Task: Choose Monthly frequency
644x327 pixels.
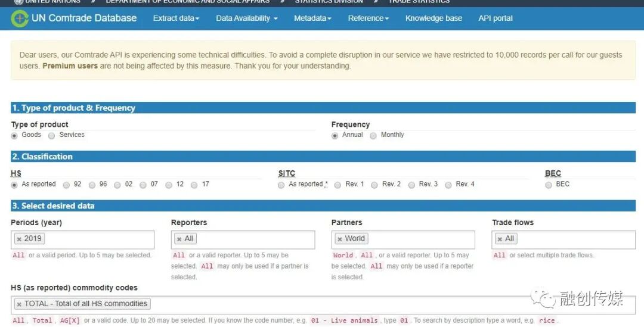Action: (x=373, y=136)
